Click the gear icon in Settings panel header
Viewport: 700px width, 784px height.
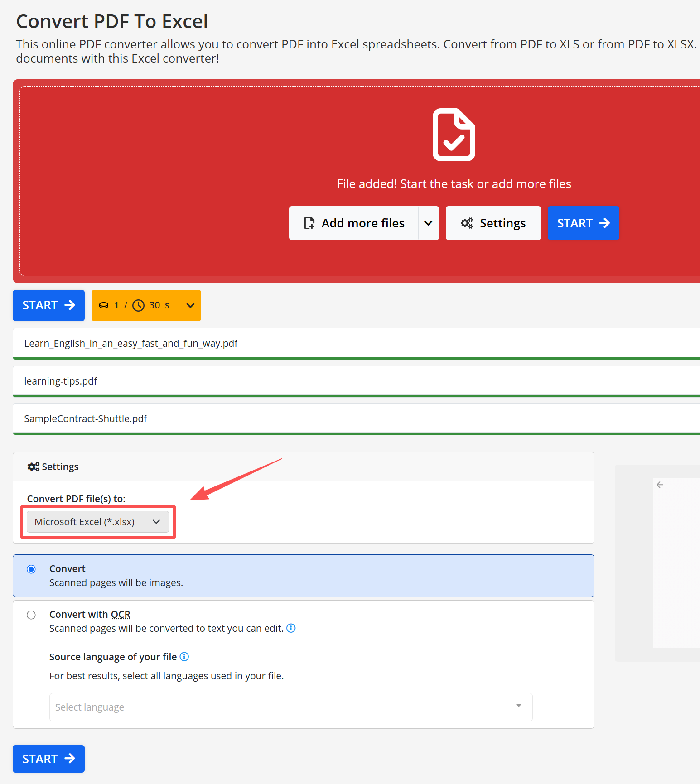click(33, 467)
